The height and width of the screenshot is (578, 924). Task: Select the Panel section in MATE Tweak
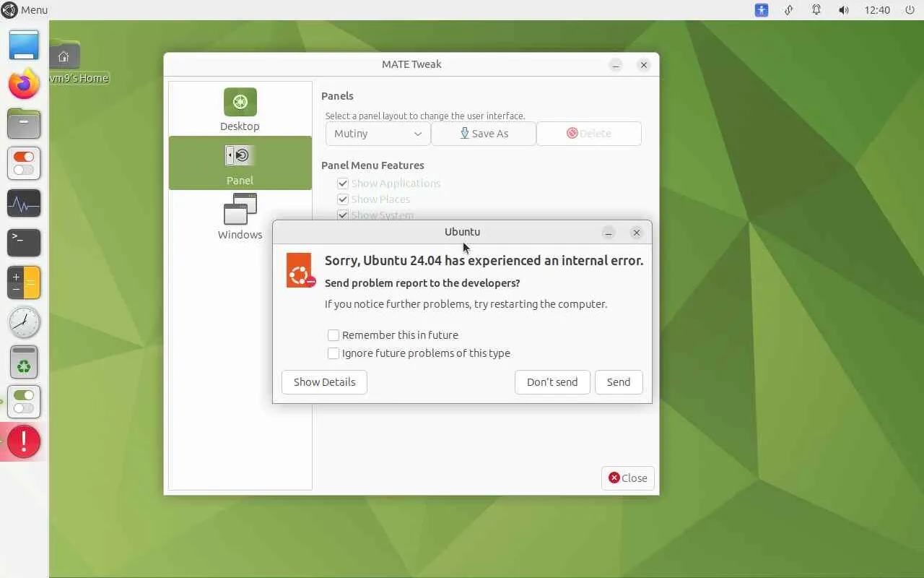[240, 163]
